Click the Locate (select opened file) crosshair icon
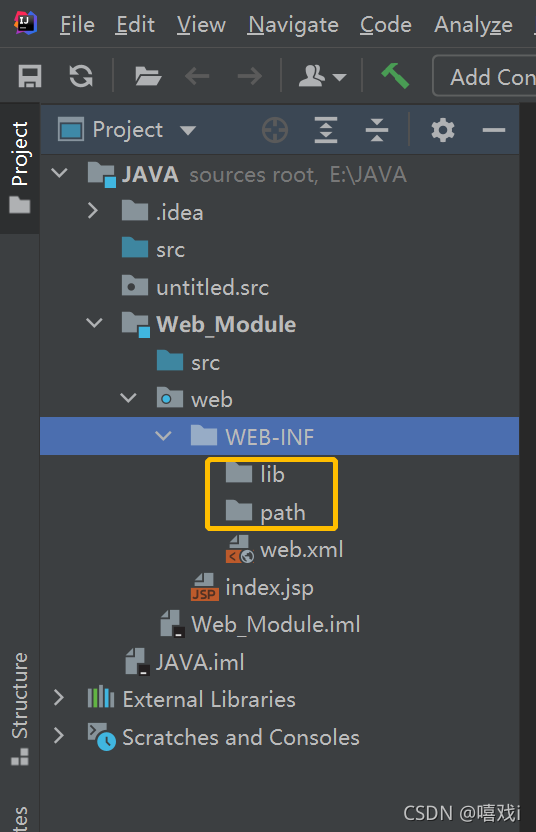Image resolution: width=536 pixels, height=832 pixels. click(x=275, y=130)
